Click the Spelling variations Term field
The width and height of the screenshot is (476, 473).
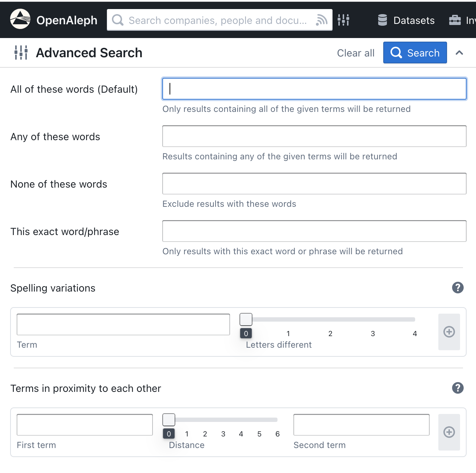pyautogui.click(x=123, y=325)
